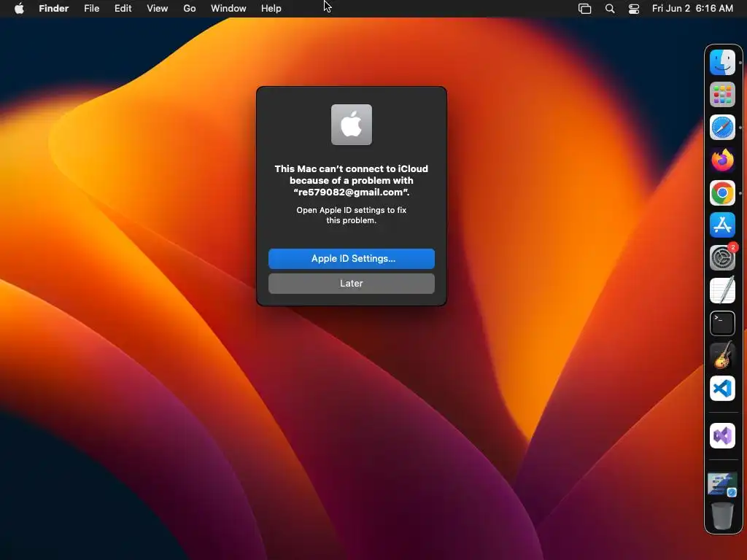Open the Help menu
Image resolution: width=747 pixels, height=560 pixels.
tap(271, 8)
